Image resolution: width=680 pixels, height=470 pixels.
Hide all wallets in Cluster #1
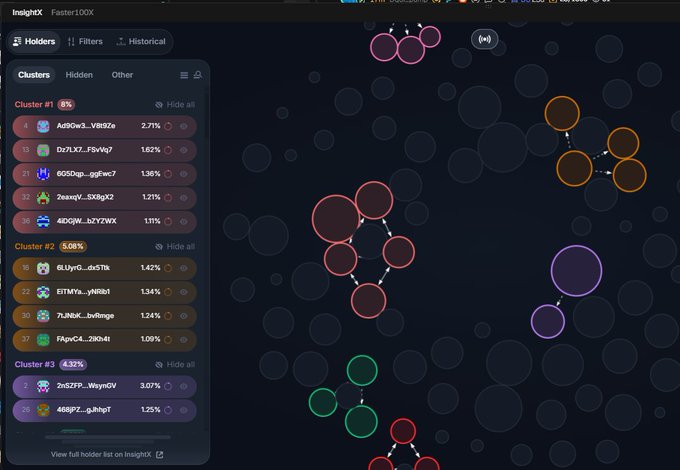175,104
